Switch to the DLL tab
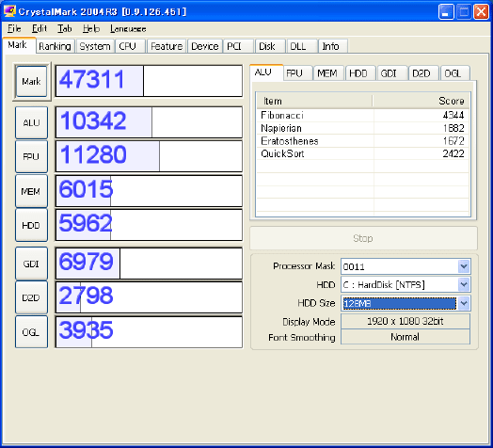 (x=301, y=46)
